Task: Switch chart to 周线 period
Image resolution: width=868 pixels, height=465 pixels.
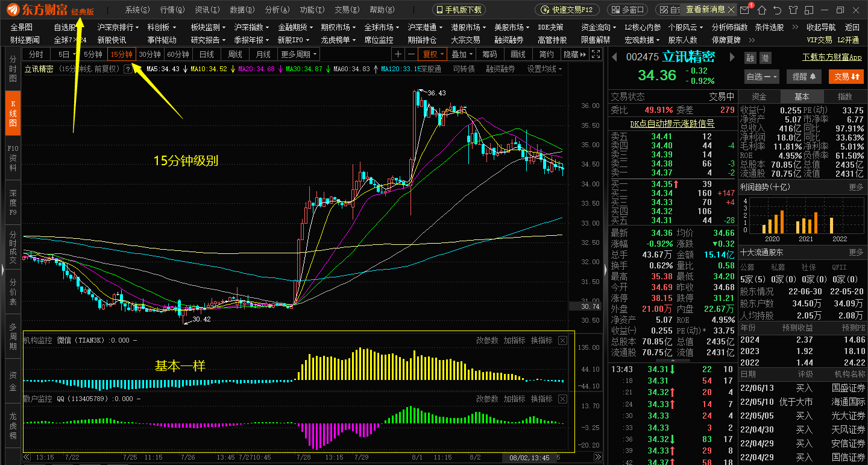Action: (x=235, y=54)
